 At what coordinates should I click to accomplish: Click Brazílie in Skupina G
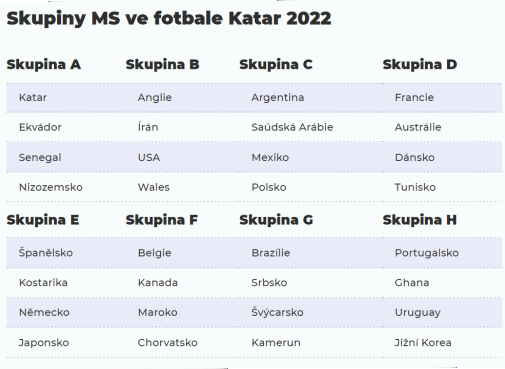pyautogui.click(x=271, y=252)
